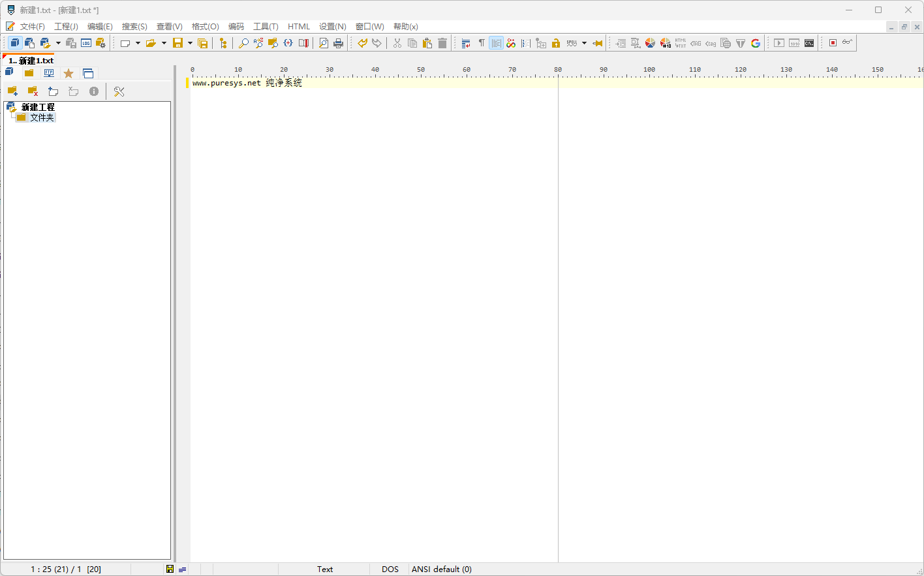The width and height of the screenshot is (924, 576).
Task: Click the Print toolbar button
Action: click(x=338, y=42)
